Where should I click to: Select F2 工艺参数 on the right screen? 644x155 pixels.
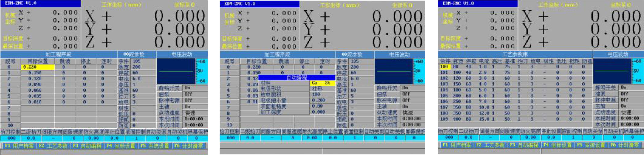[490, 145]
